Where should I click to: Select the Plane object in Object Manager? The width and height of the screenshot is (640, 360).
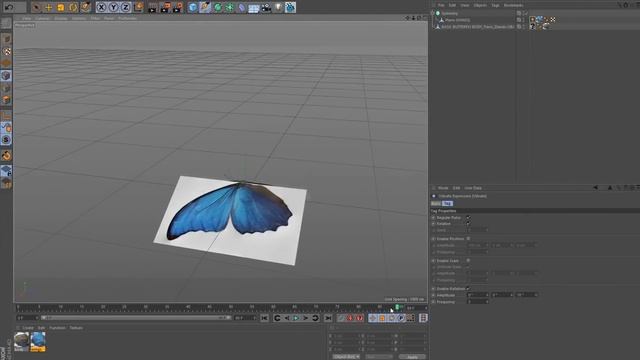(x=457, y=20)
